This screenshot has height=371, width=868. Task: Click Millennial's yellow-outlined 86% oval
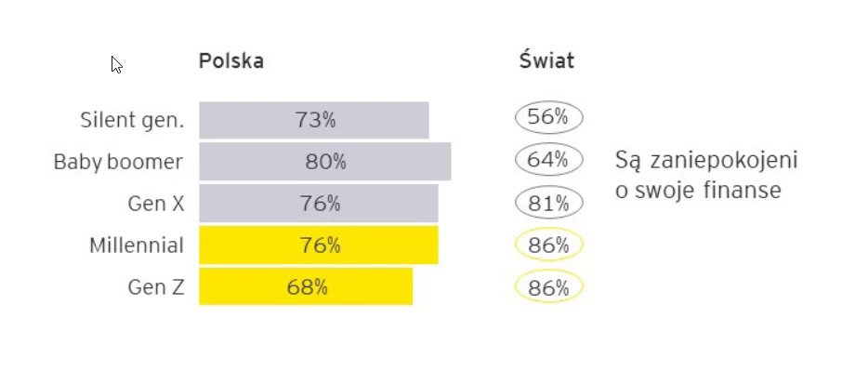(x=548, y=245)
